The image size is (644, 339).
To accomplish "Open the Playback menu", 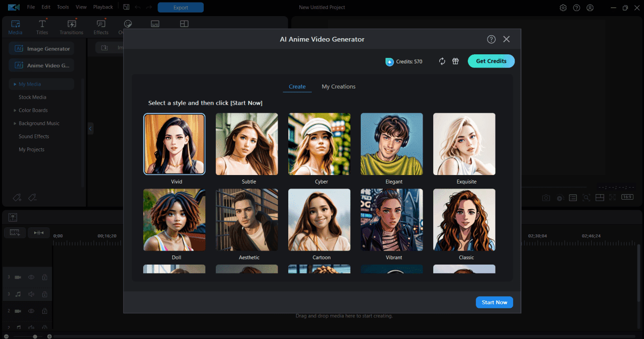I will pyautogui.click(x=103, y=7).
